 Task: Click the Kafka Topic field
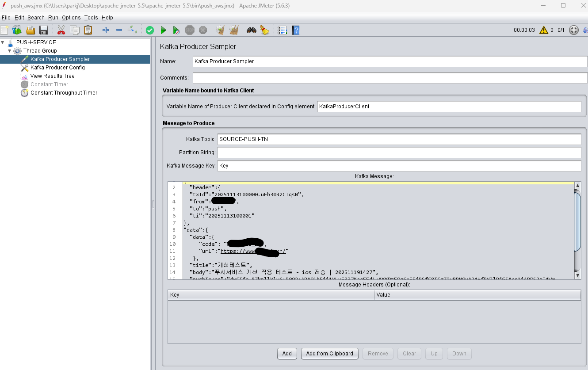(x=399, y=139)
